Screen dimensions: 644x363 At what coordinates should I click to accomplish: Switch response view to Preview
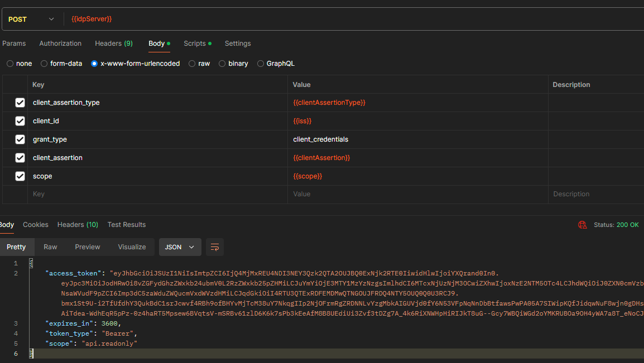coord(88,247)
